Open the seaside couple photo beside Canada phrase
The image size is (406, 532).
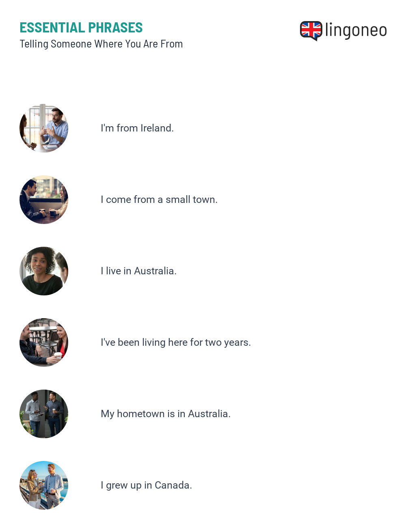(44, 485)
